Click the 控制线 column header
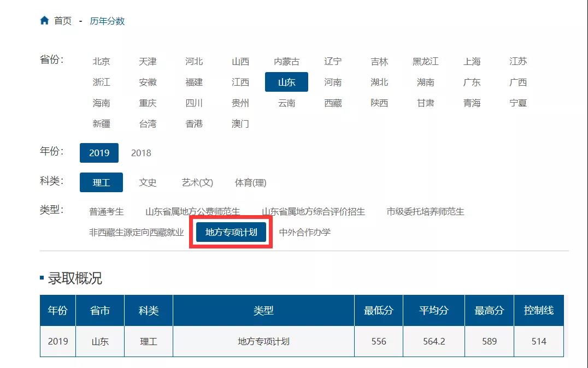The height and width of the screenshot is (368, 588). pos(539,311)
